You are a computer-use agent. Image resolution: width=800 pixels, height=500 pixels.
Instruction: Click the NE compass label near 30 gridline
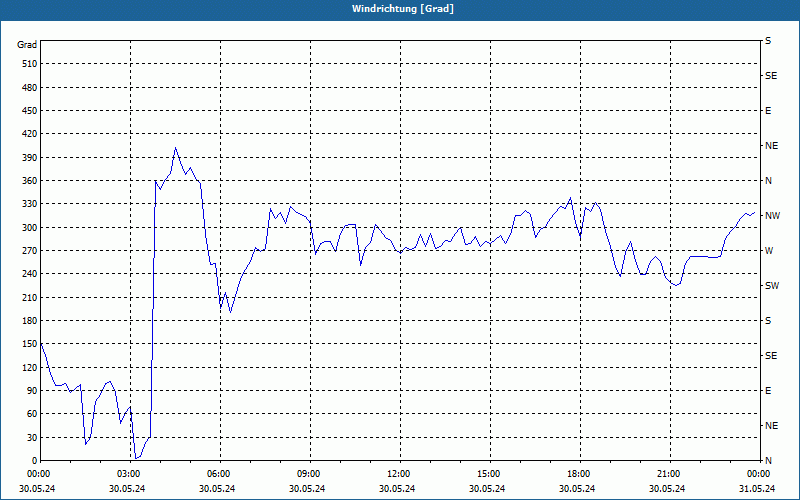pos(771,426)
